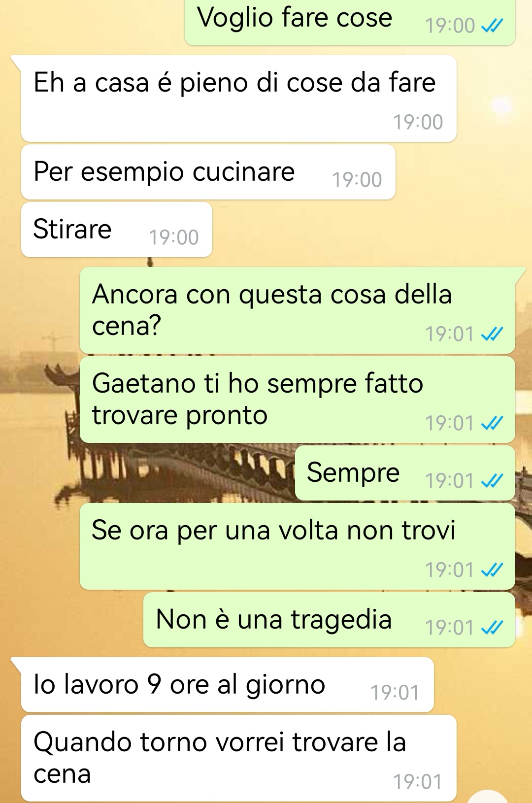Tap the 'Sempre' message bubble
The width and height of the screenshot is (532, 803).
405,473
